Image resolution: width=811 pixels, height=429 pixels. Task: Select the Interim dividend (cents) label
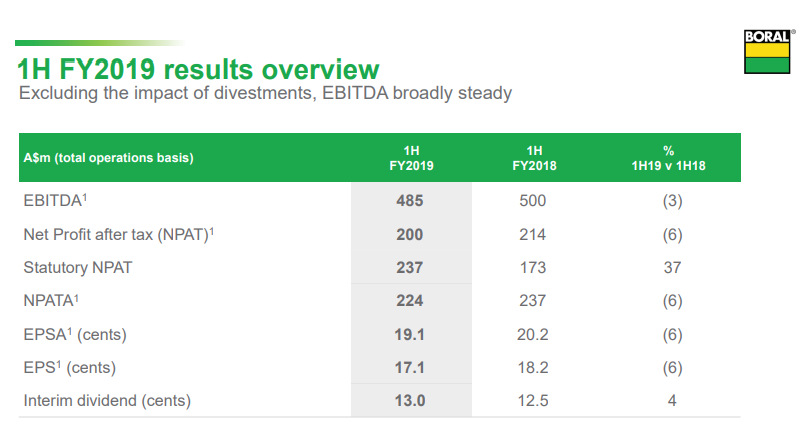[107, 401]
